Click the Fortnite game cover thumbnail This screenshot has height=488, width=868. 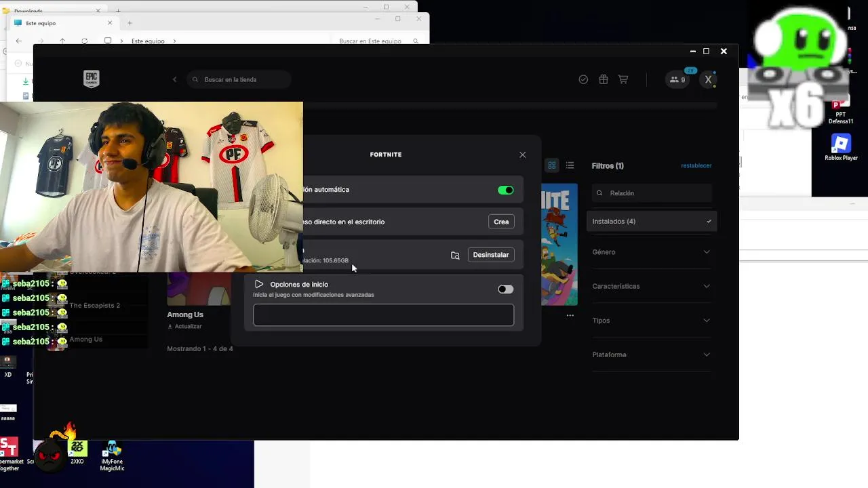coord(559,244)
